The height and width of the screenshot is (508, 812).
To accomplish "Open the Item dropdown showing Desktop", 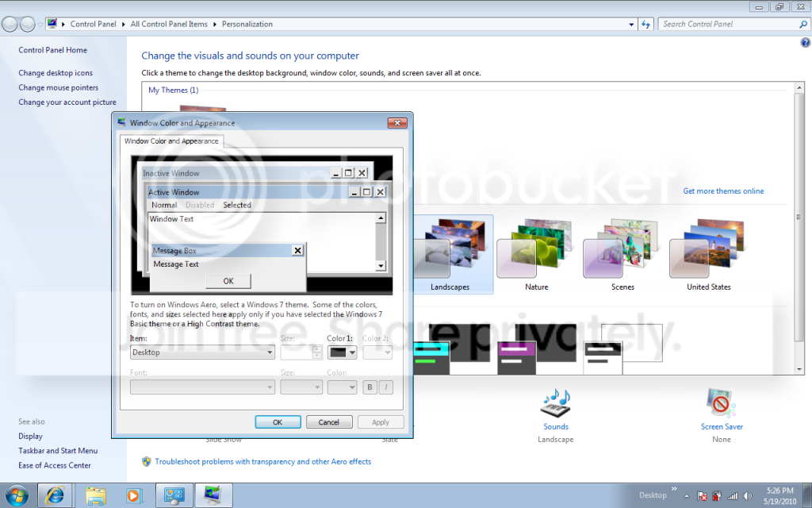I will click(x=202, y=352).
